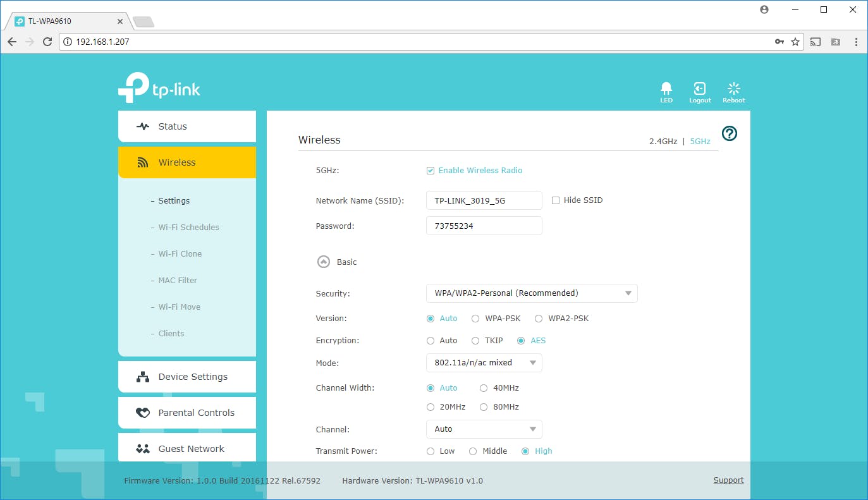Select the Auto version radio button

[x=431, y=319]
